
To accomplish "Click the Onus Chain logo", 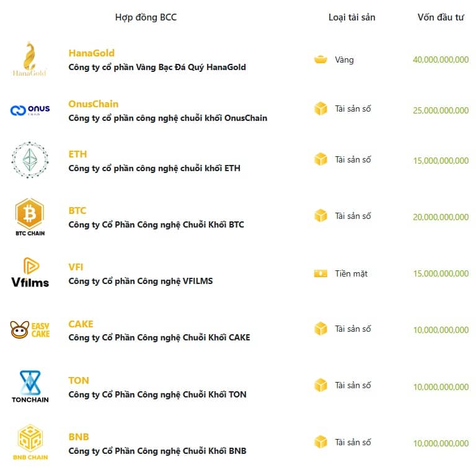I will click(30, 110).
